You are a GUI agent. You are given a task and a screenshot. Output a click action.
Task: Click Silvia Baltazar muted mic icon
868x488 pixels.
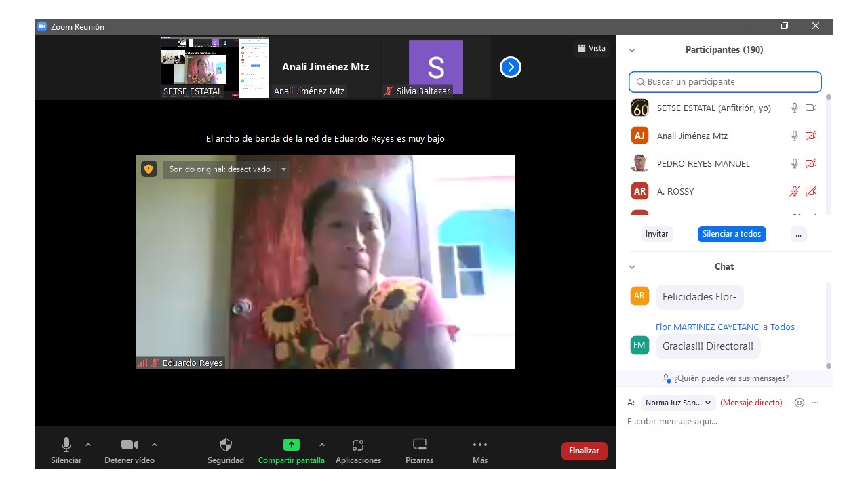[389, 91]
